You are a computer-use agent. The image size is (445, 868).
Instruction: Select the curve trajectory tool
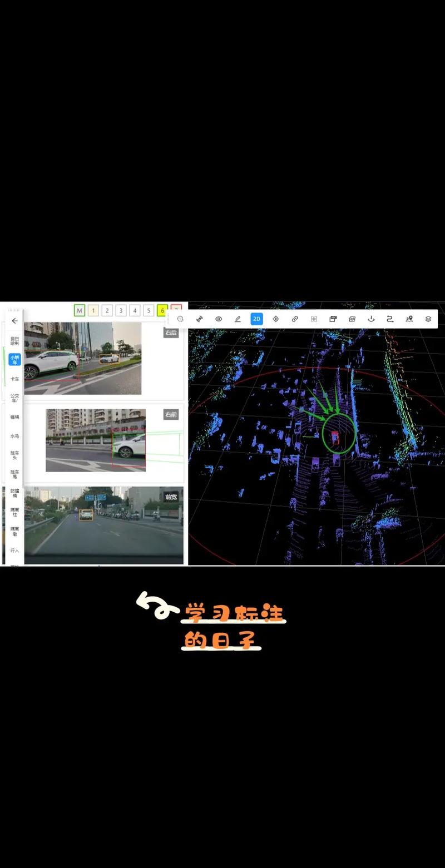pos(389,319)
